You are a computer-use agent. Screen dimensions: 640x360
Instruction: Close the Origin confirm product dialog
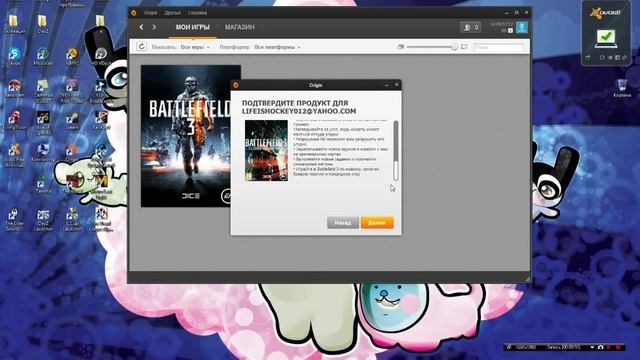click(x=397, y=84)
